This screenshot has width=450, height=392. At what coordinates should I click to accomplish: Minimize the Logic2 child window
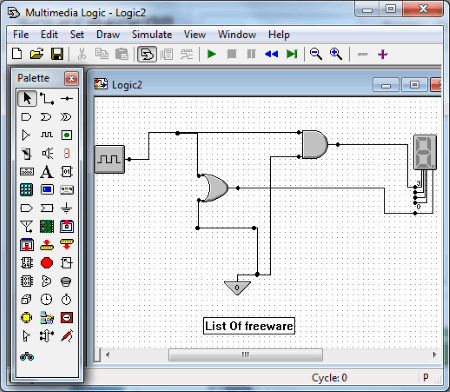click(386, 85)
